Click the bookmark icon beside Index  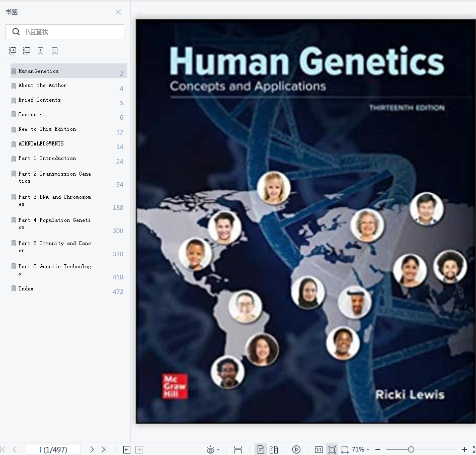14,288
